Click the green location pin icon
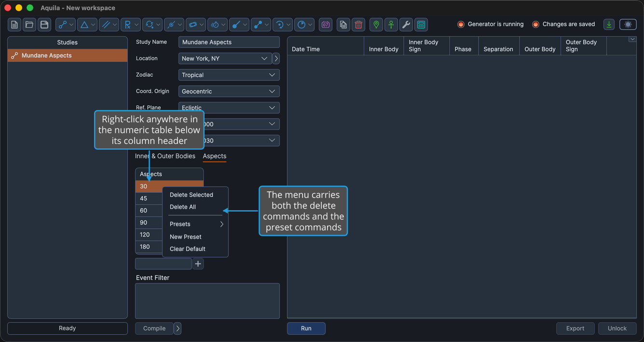Image resolution: width=644 pixels, height=342 pixels. (x=376, y=25)
